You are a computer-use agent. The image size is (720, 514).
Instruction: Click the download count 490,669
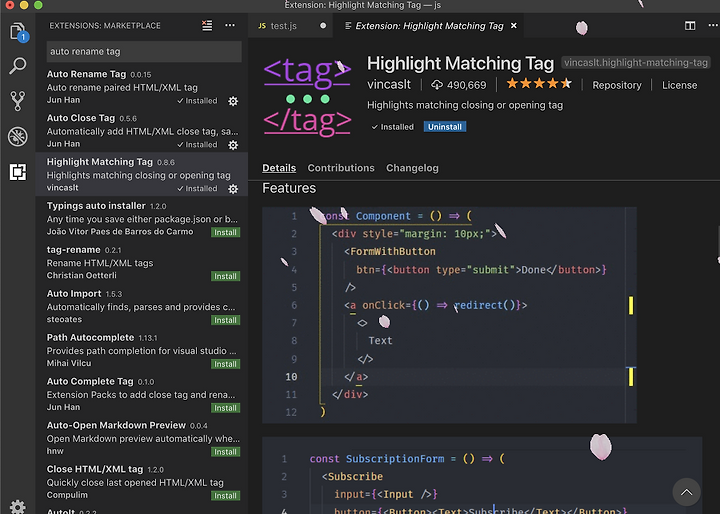459,85
